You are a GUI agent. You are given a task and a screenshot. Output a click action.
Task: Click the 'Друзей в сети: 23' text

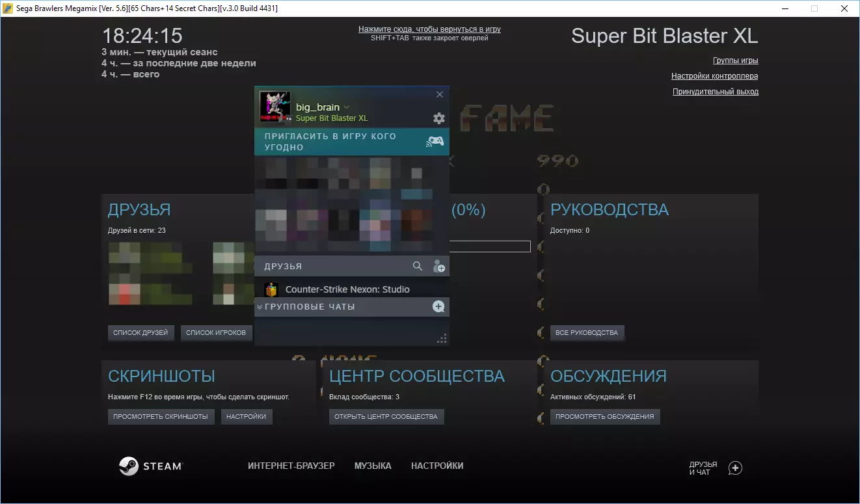[x=137, y=230]
